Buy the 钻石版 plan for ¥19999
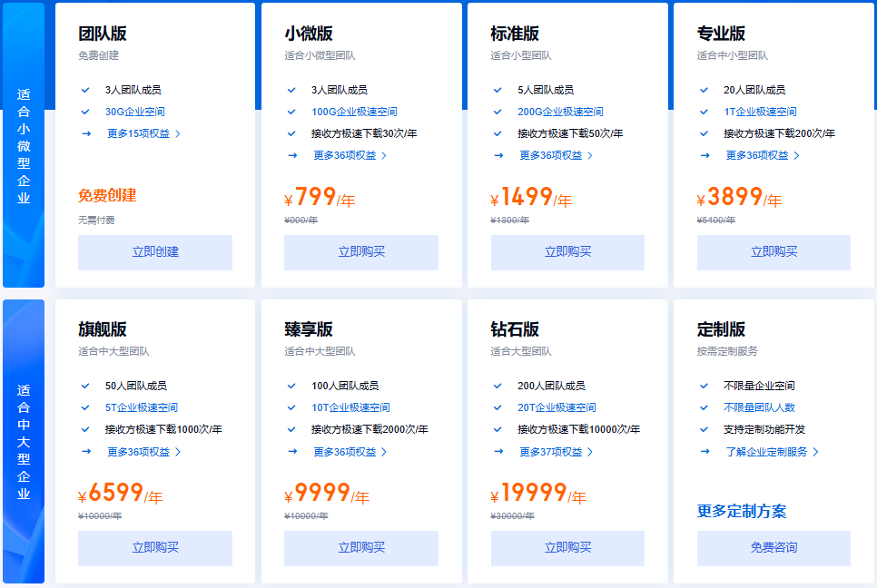Screen dimensions: 877x588 [567, 548]
